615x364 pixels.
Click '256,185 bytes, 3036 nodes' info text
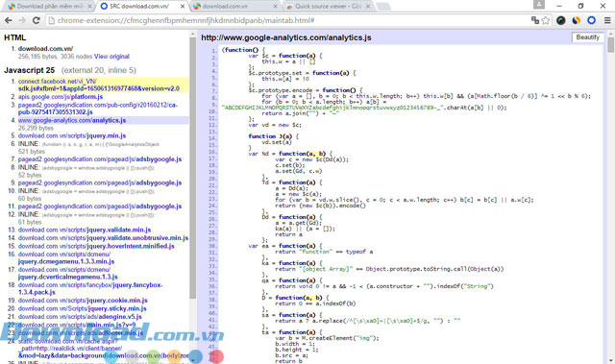55,57
